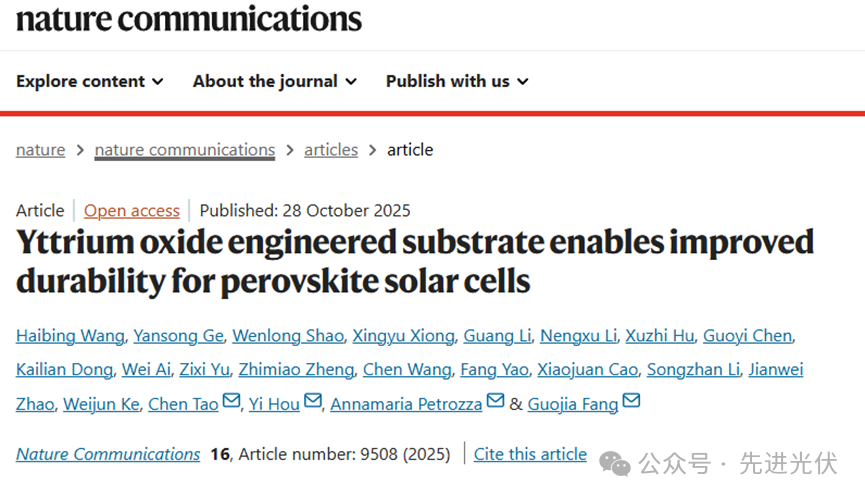Open the About the journal menu
865x498 pixels.
pos(275,81)
